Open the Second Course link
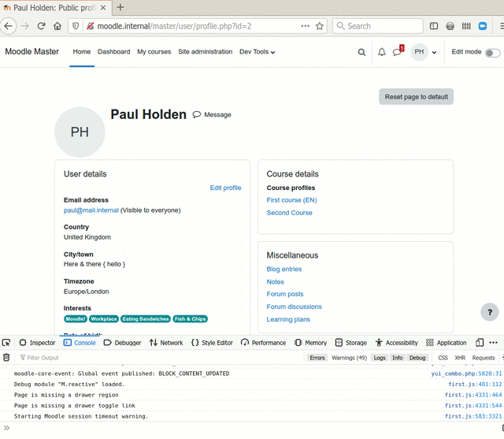 pos(289,213)
